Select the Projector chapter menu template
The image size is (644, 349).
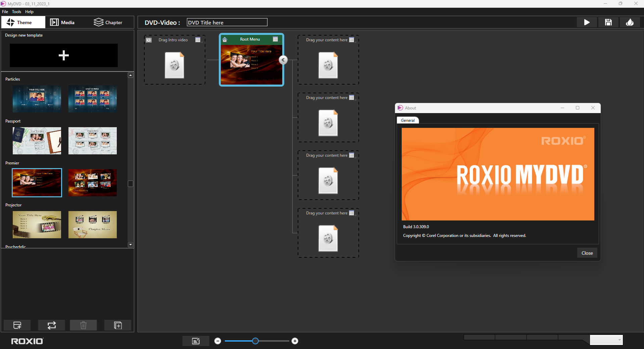pos(93,225)
